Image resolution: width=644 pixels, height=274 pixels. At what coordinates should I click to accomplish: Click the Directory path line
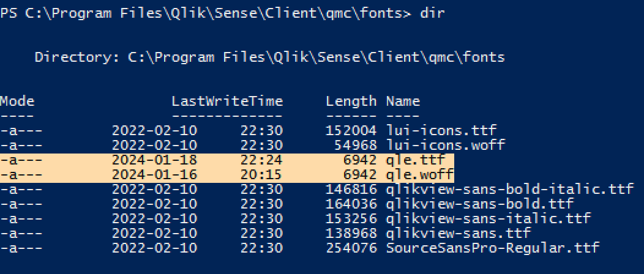pos(269,57)
